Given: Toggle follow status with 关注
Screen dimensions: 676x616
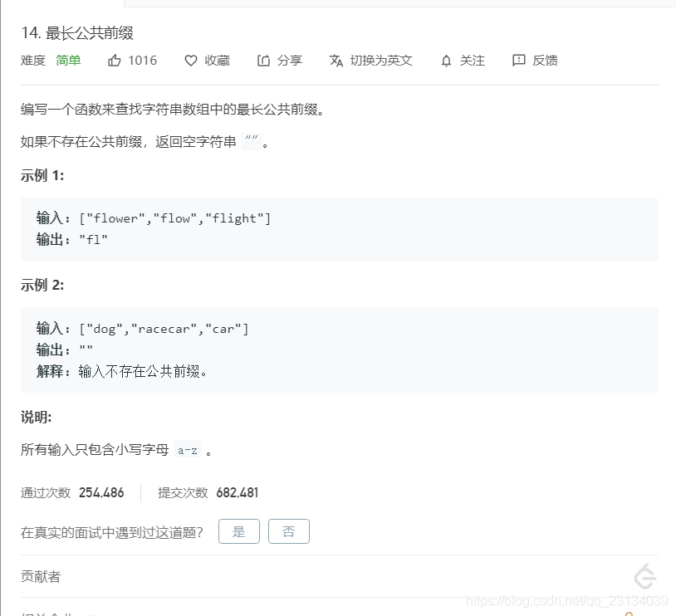Looking at the screenshot, I should click(x=462, y=60).
